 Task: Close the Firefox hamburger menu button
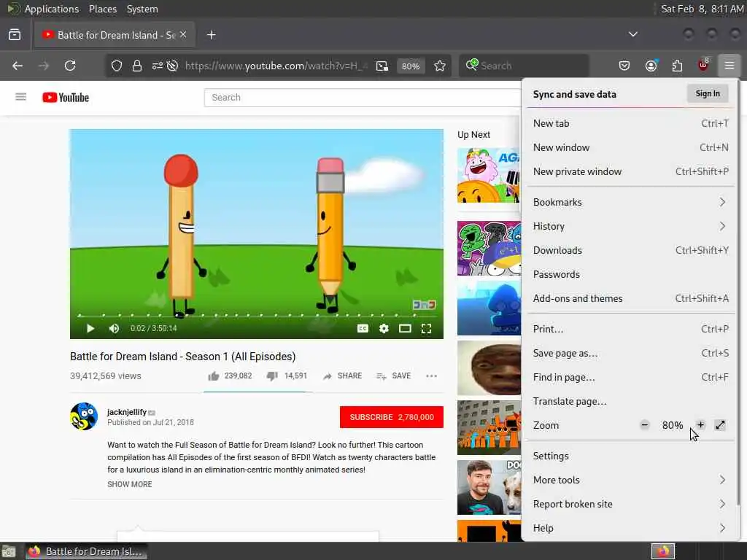pos(729,66)
